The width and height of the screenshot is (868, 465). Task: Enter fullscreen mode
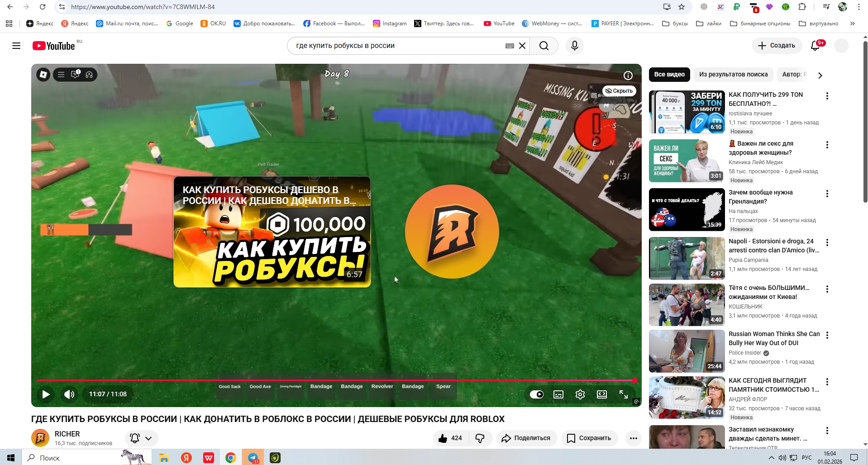click(x=624, y=394)
